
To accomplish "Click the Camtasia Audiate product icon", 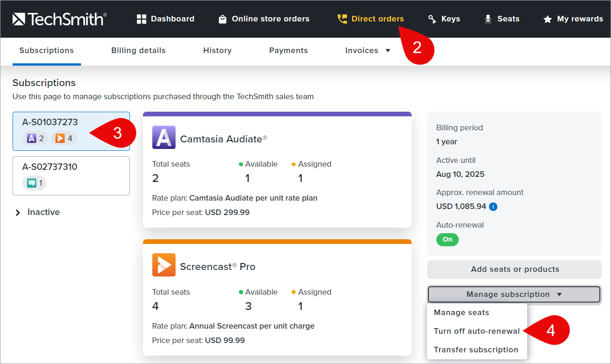I will point(164,137).
